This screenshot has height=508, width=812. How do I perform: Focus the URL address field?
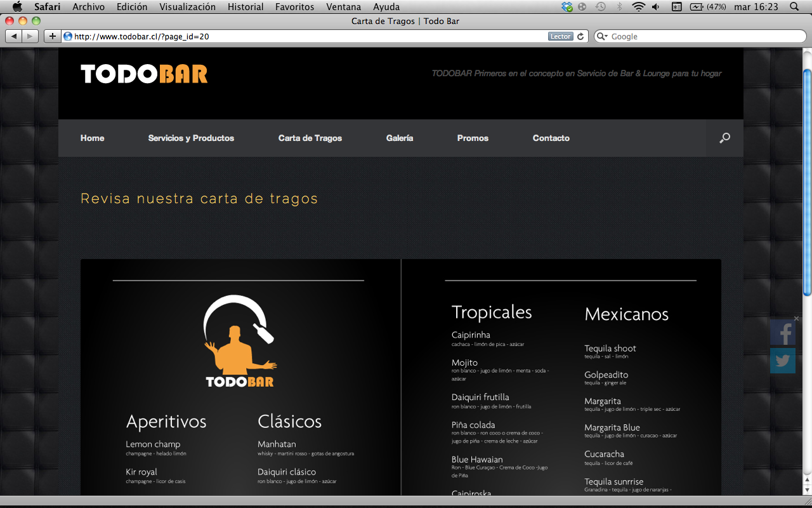coord(304,36)
